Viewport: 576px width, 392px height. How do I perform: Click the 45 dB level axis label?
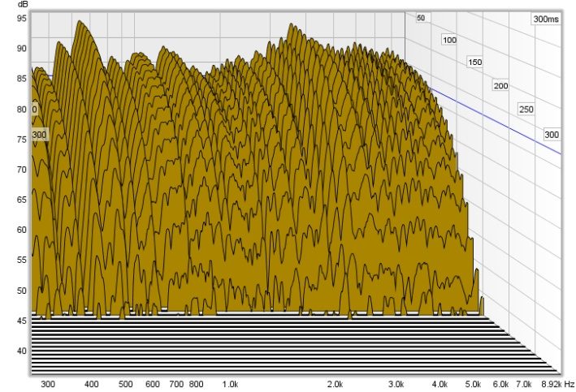point(22,321)
